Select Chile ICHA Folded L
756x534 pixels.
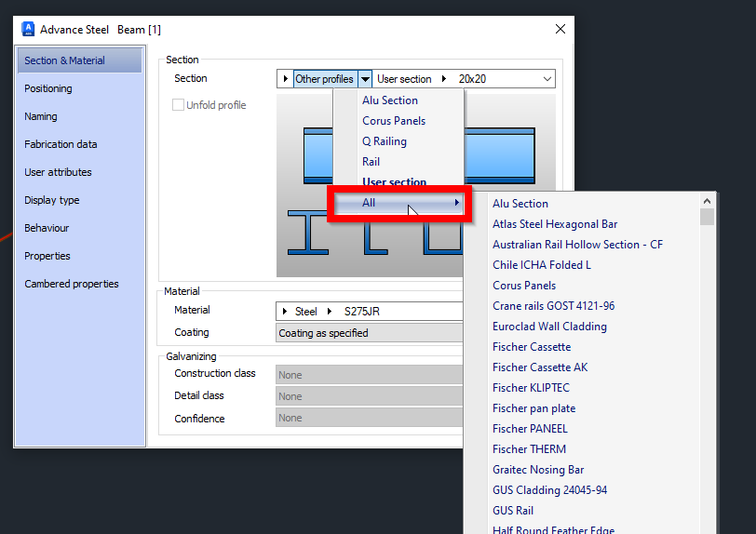542,265
